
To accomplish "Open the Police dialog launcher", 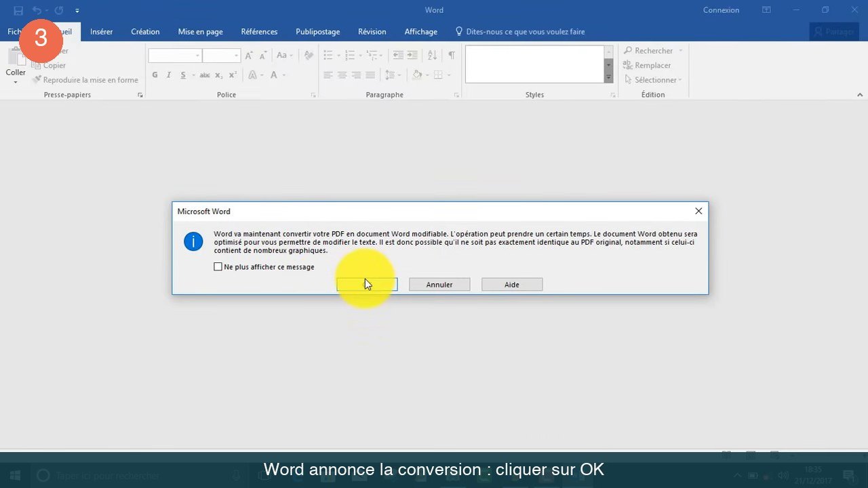I will [x=313, y=95].
